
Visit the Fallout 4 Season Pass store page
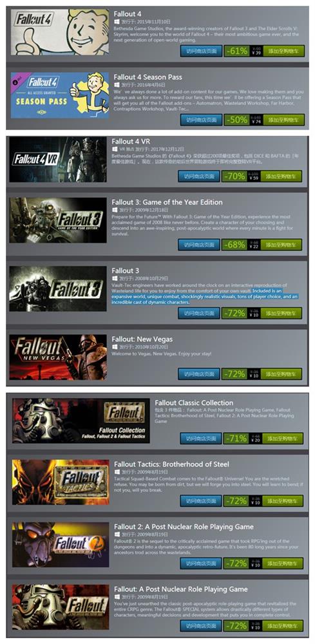201,120
